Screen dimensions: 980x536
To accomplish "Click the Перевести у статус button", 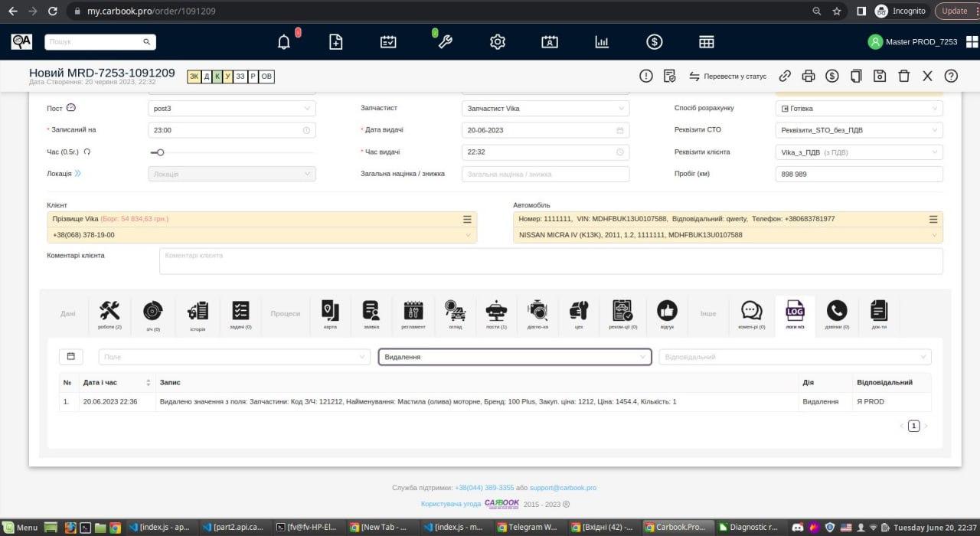I will 727,77.
